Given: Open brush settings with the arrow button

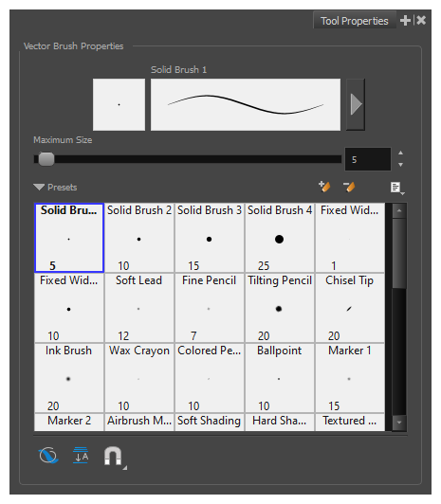Looking at the screenshot, I should (356, 104).
